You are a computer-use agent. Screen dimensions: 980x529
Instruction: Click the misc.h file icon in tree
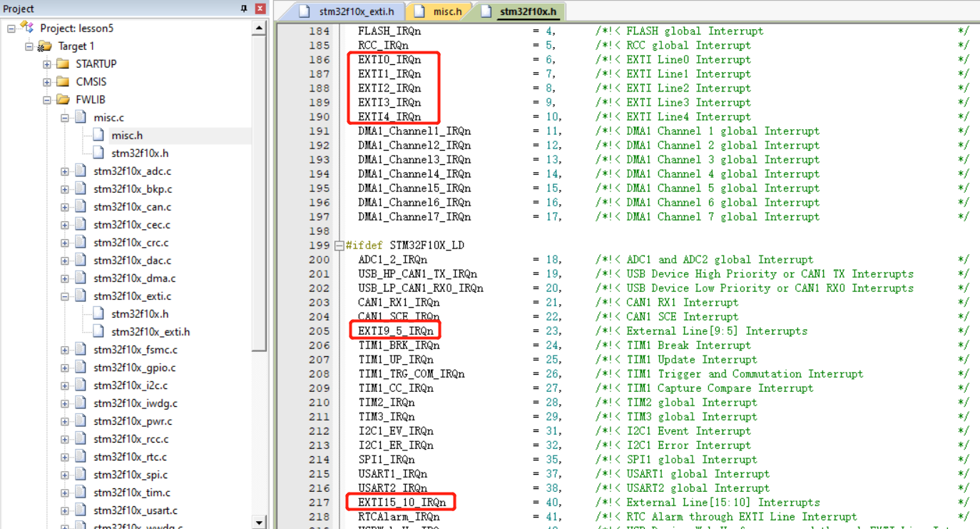tap(98, 136)
